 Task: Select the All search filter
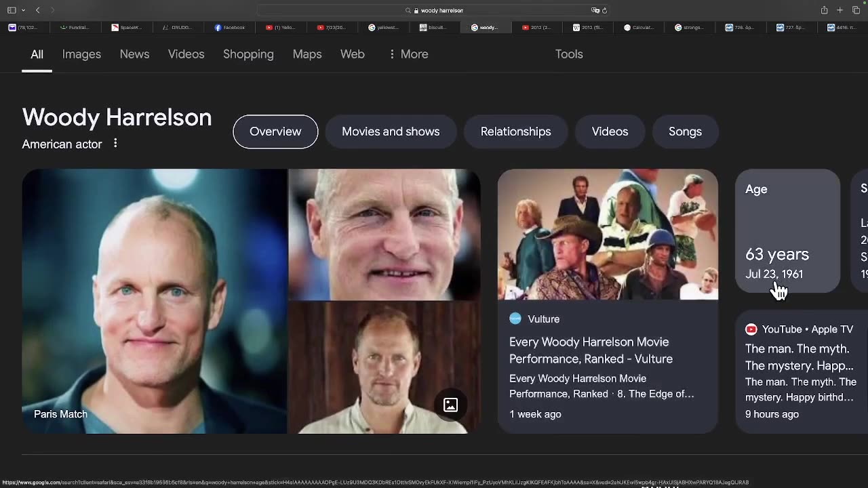pos(37,54)
